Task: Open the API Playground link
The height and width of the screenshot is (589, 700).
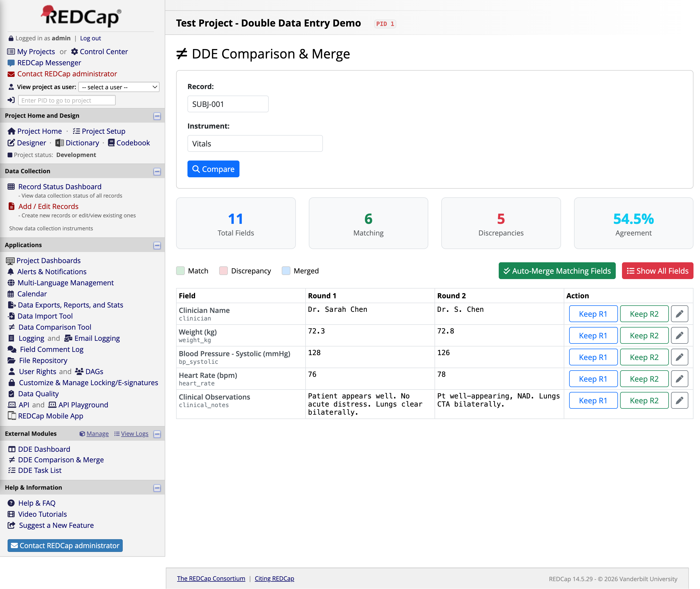Action: coord(83,405)
